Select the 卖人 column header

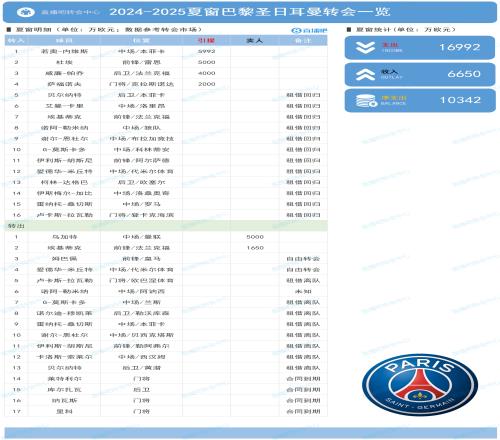pos(254,41)
